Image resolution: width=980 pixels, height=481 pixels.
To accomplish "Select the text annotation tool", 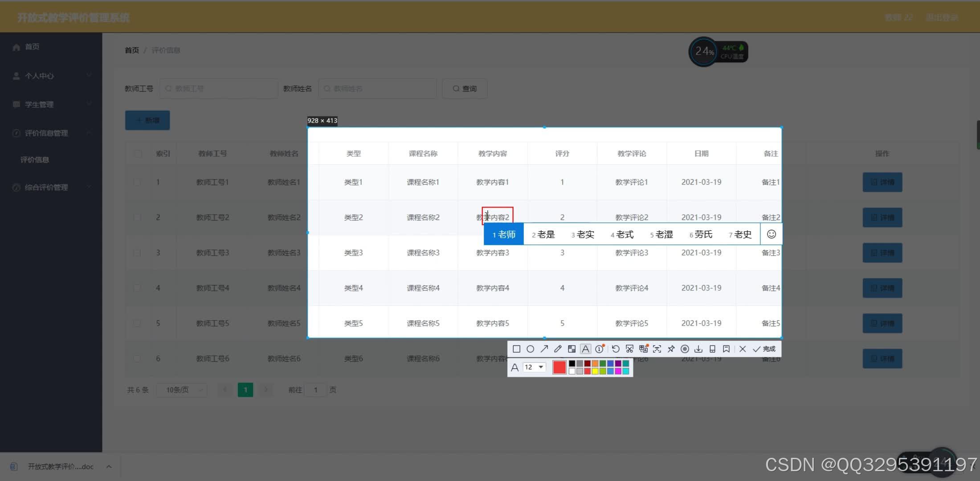I will point(585,349).
